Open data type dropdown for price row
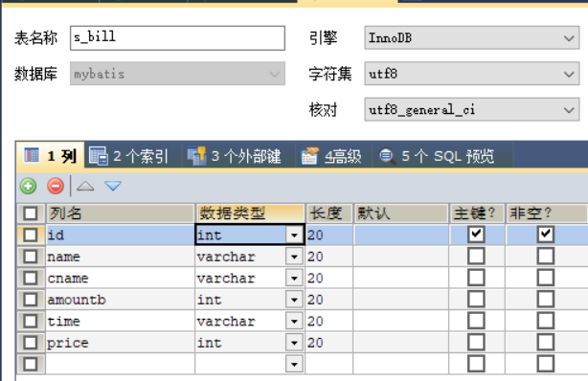 coord(294,343)
